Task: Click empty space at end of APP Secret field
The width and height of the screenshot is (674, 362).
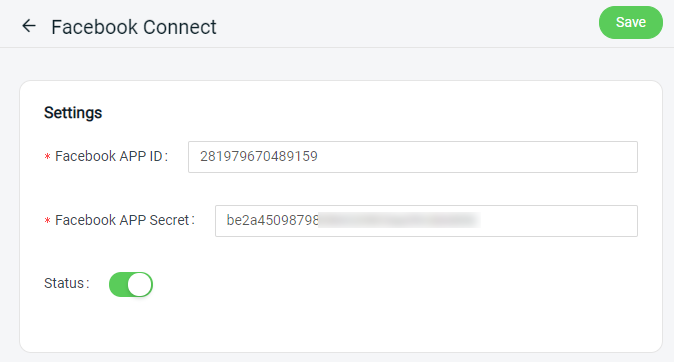Action: [x=559, y=221]
